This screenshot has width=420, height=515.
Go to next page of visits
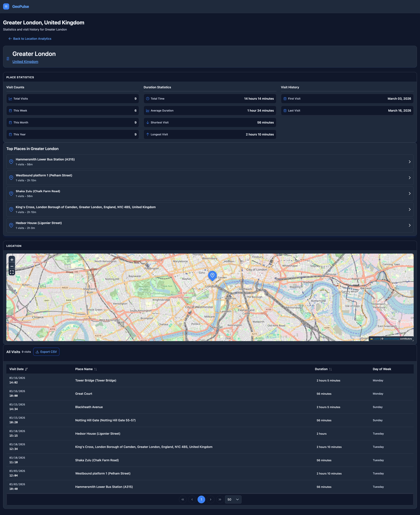(210, 499)
